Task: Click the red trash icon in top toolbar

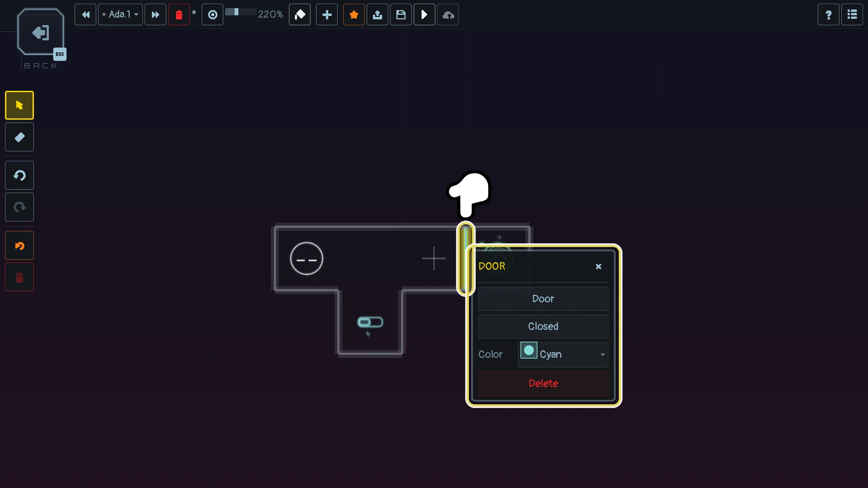Action: 179,14
